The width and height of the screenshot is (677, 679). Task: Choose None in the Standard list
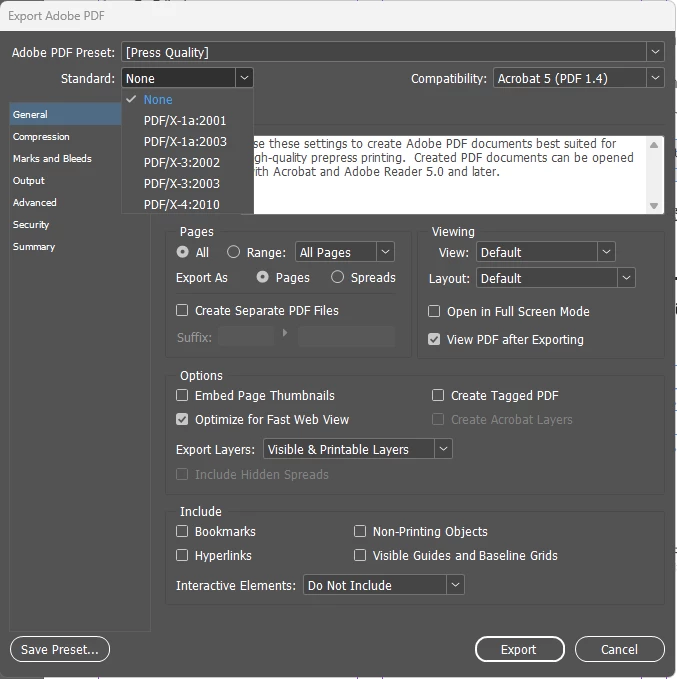187,100
